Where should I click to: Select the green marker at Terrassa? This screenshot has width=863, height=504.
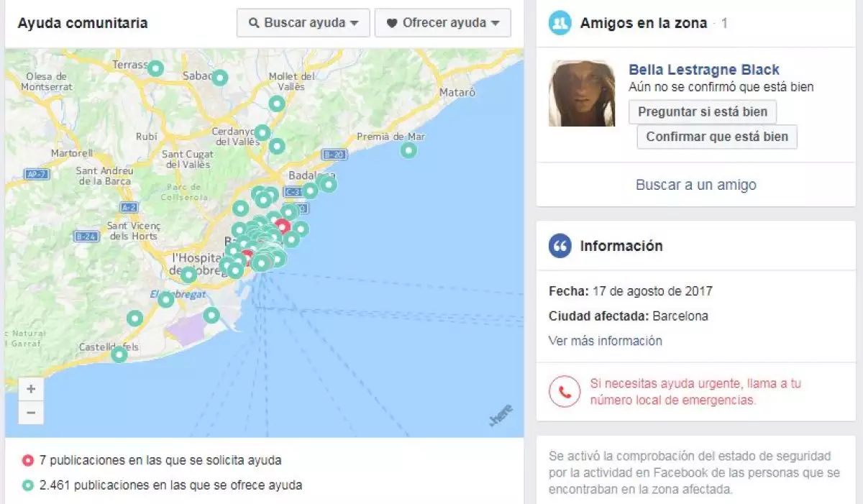[155, 69]
